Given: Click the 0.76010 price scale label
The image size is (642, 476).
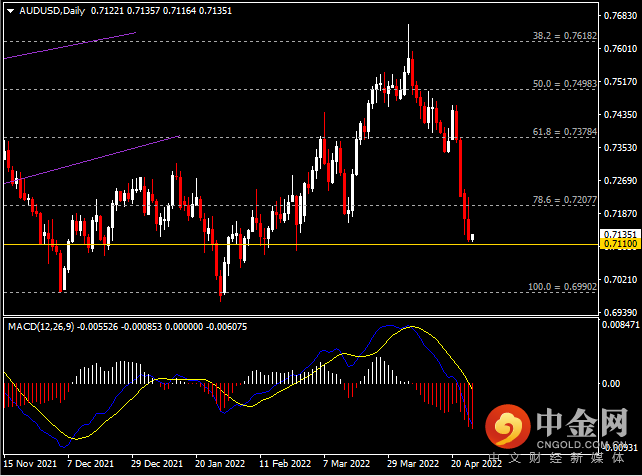Looking at the screenshot, I should (x=621, y=49).
